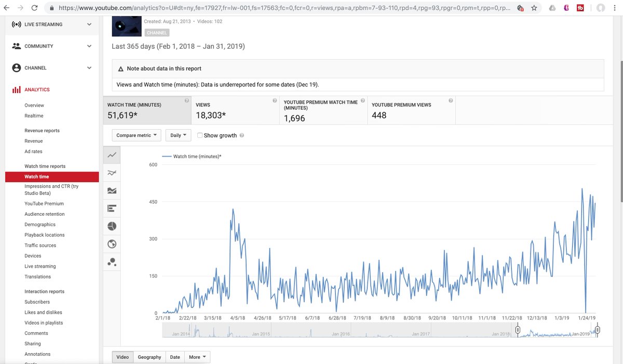Open the pink E extension icon

(567, 8)
